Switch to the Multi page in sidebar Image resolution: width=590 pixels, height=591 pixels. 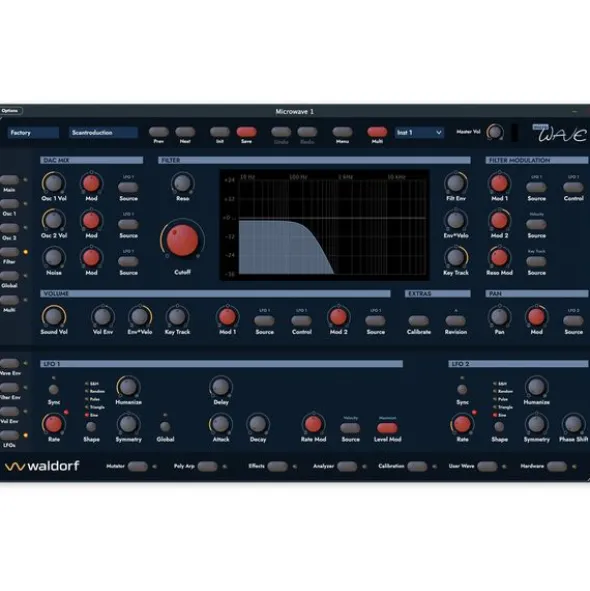(9, 300)
